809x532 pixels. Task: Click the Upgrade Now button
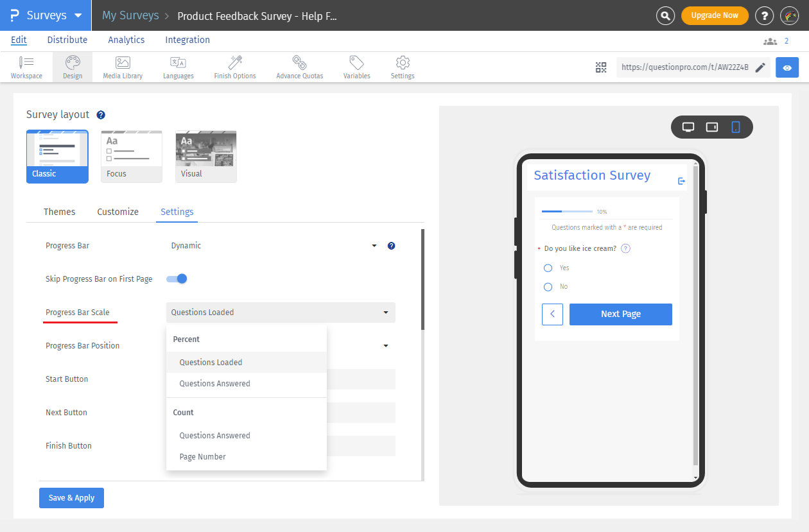pyautogui.click(x=714, y=15)
